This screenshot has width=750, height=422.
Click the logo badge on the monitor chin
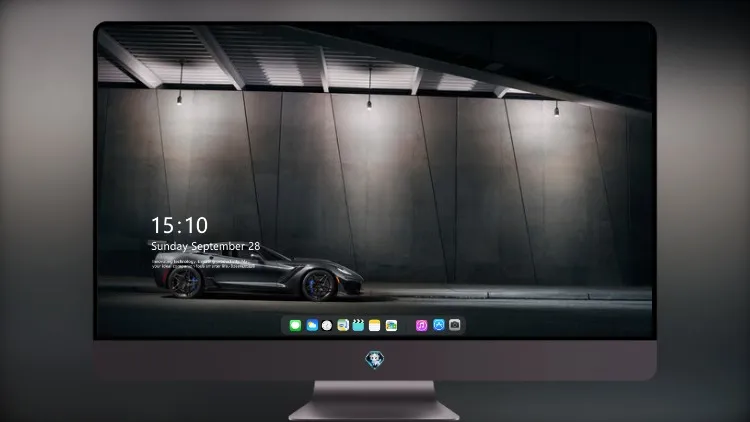375,360
